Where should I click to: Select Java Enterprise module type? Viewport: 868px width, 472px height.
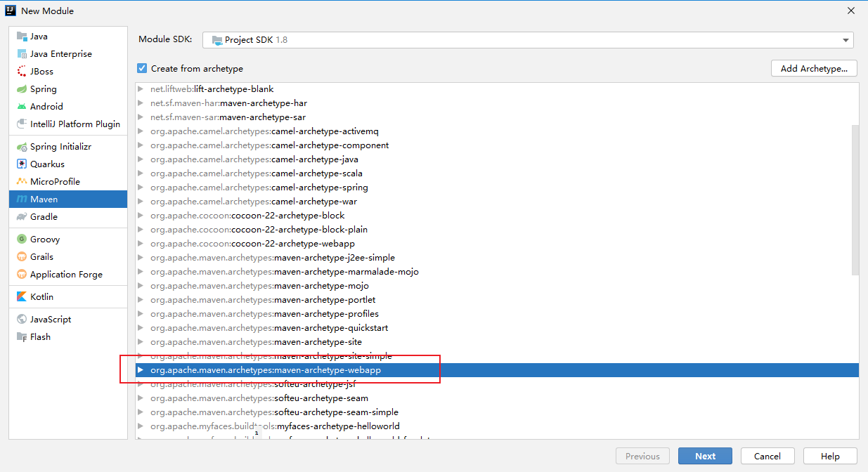(68, 54)
